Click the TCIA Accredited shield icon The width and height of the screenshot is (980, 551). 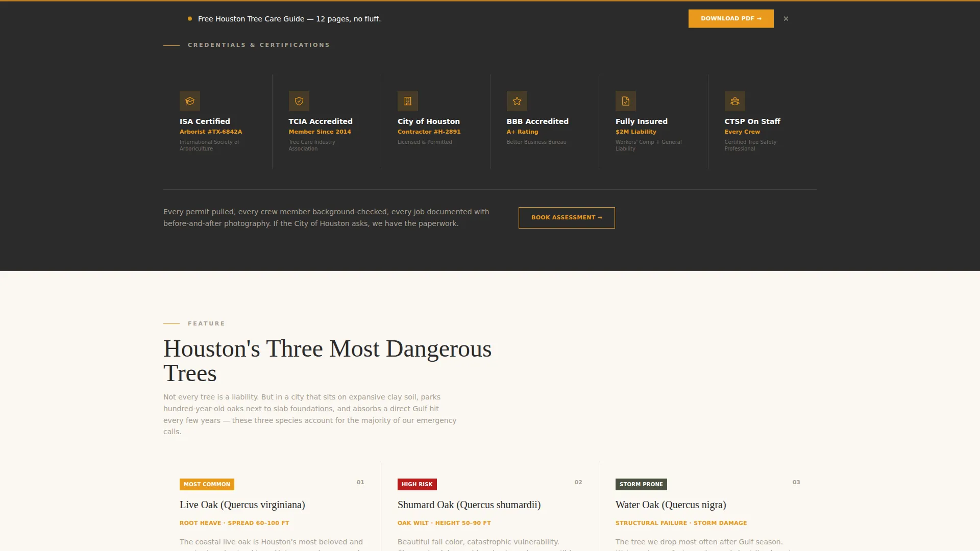[x=299, y=101]
